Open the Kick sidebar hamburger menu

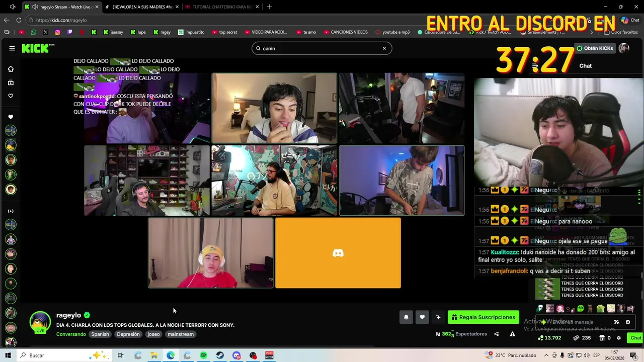[12, 48]
